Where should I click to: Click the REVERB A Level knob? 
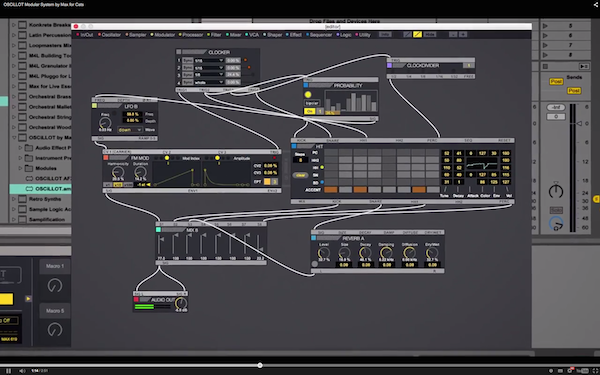point(324,253)
